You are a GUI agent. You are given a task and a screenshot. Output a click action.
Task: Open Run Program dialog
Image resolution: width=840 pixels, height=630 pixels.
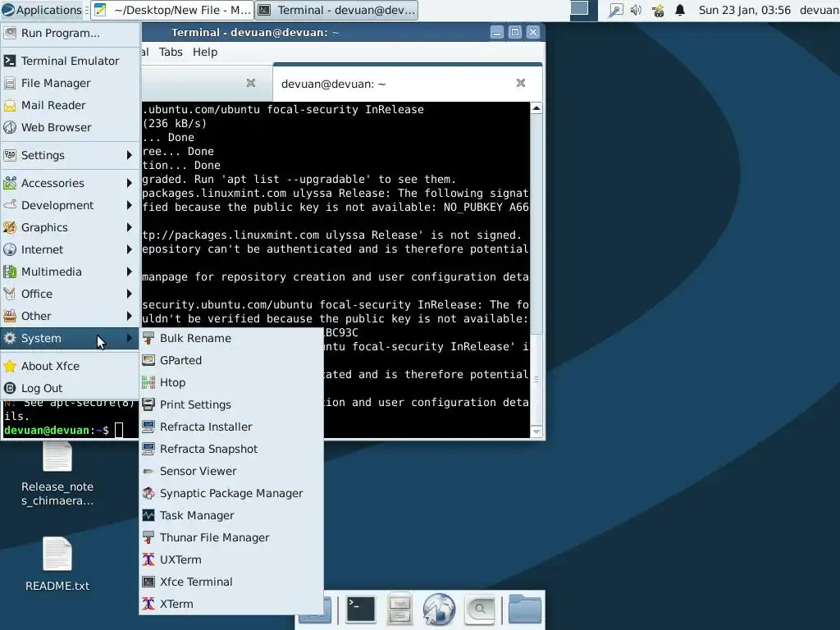click(x=70, y=33)
